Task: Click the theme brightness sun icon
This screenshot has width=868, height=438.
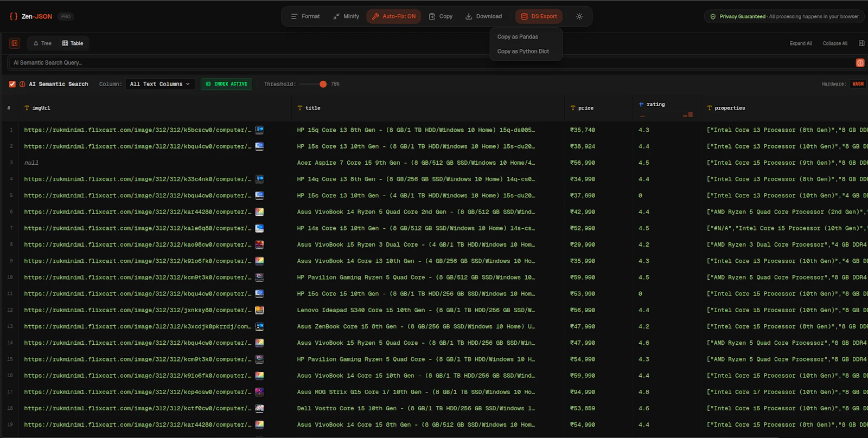Action: click(x=579, y=16)
